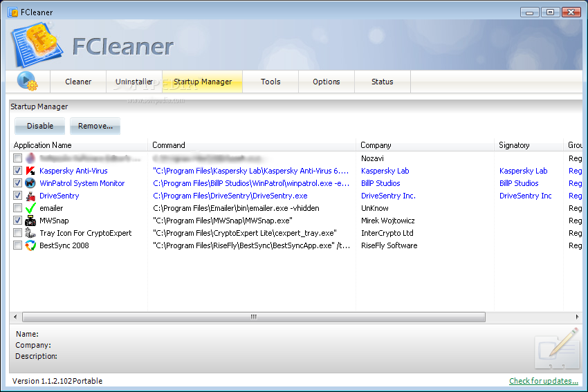This screenshot has width=588, height=392.
Task: Select the Kaspersky Anti-Virus row name
Action: (73, 171)
